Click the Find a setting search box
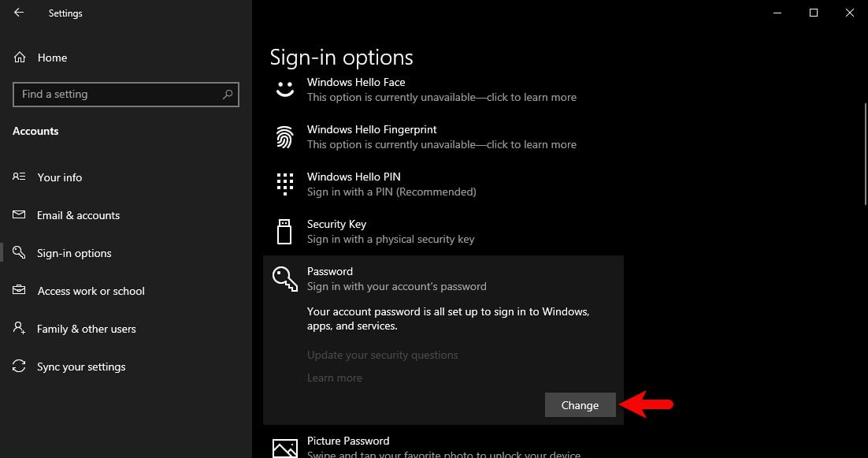868x458 pixels. tap(126, 94)
